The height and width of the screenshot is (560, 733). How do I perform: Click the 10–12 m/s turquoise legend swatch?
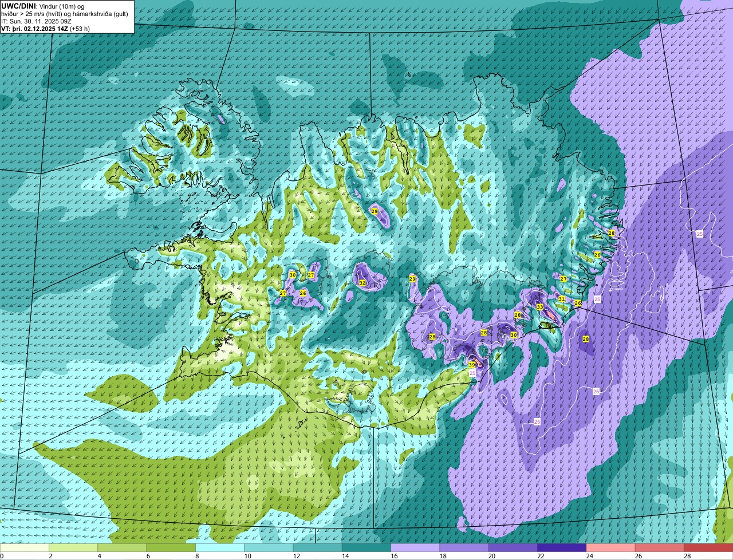click(x=269, y=547)
